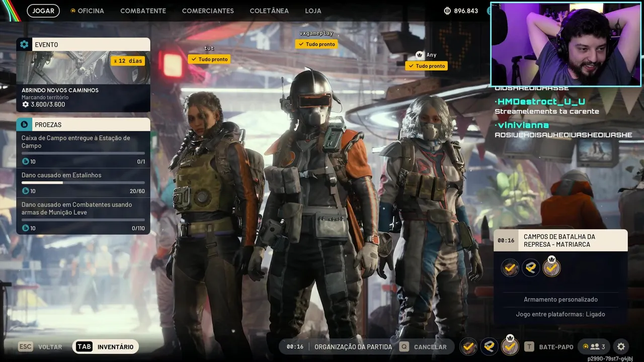Image resolution: width=644 pixels, height=362 pixels.
Task: Cancel matchmaking with the Q CANCELAR button
Action: click(423, 347)
